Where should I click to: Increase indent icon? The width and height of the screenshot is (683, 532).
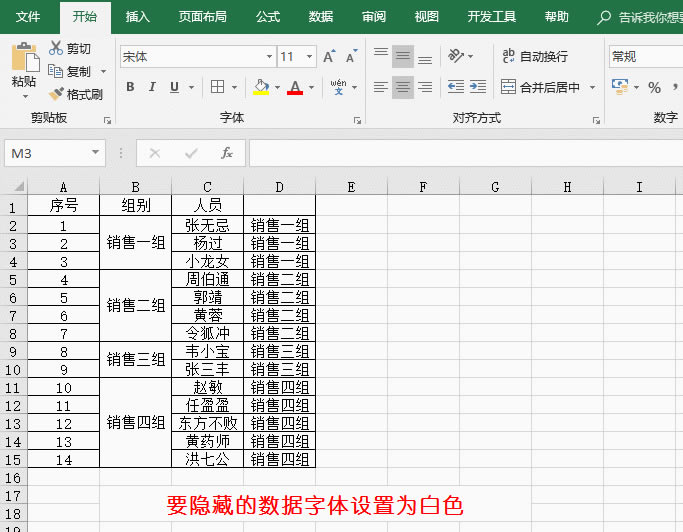[478, 87]
